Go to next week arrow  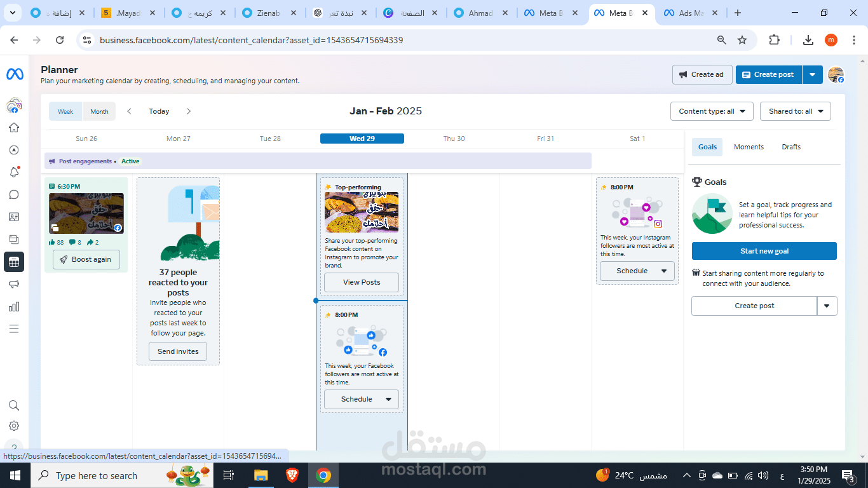(189, 111)
